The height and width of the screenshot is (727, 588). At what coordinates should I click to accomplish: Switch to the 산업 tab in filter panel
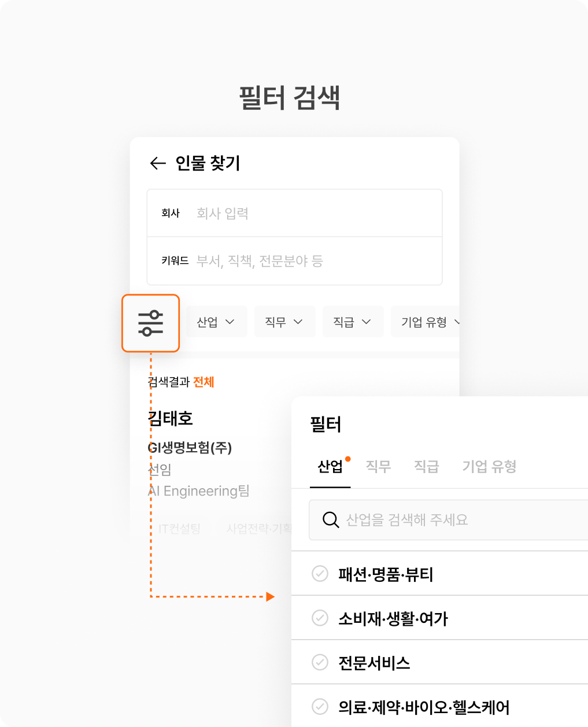click(330, 467)
